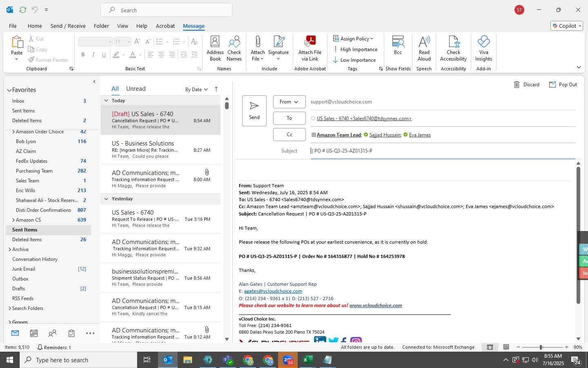The image size is (588, 368).
Task: Adjust the zoom slider in status bar
Action: click(541, 347)
